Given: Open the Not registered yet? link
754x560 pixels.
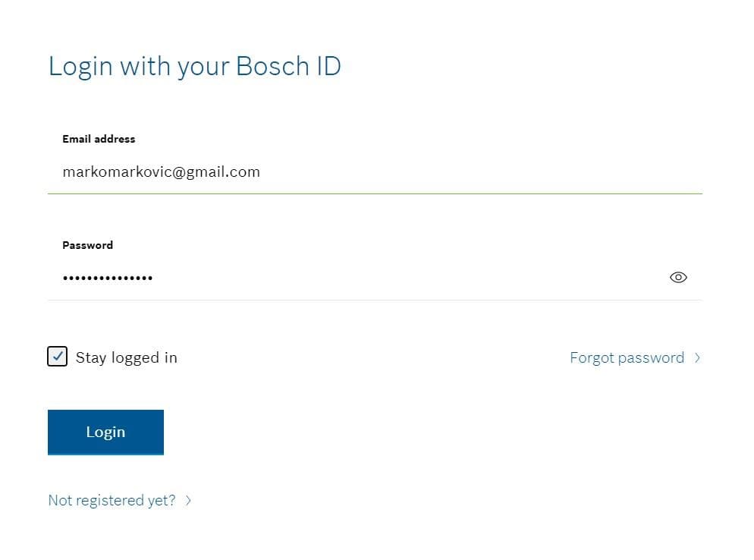Looking at the screenshot, I should (x=112, y=500).
